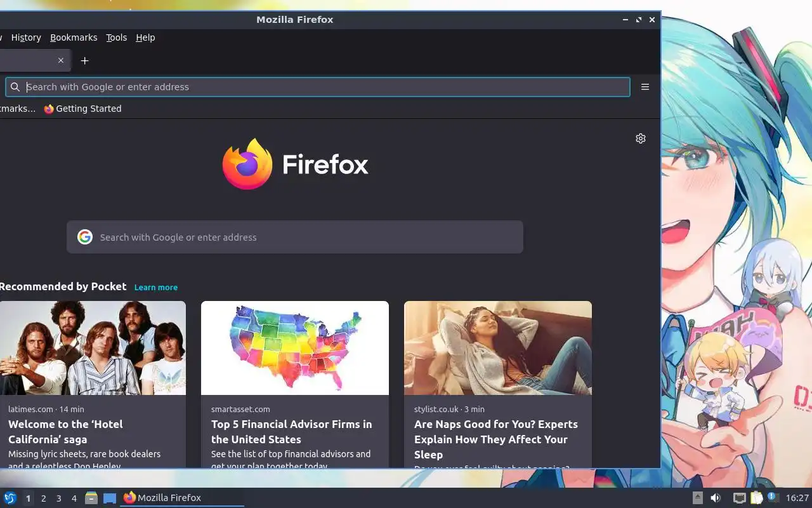The image size is (812, 508).
Task: Open the History menu
Action: (x=26, y=37)
